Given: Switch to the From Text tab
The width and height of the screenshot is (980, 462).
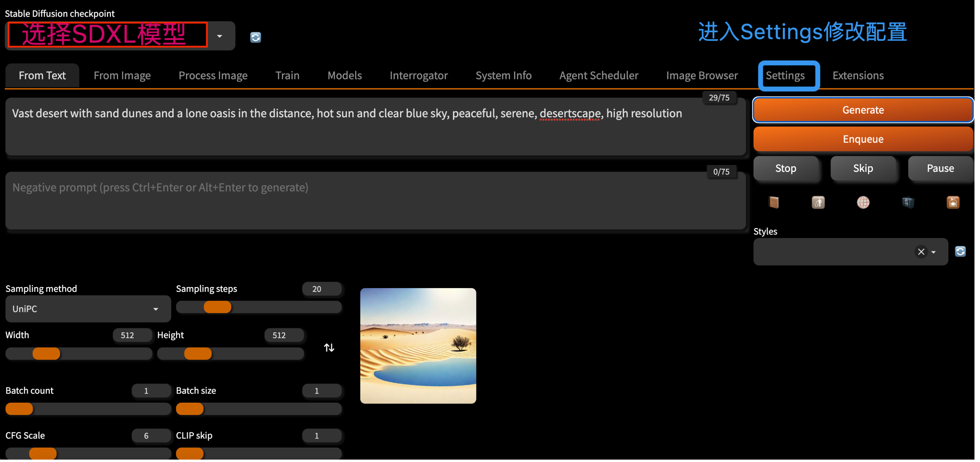Looking at the screenshot, I should point(42,75).
